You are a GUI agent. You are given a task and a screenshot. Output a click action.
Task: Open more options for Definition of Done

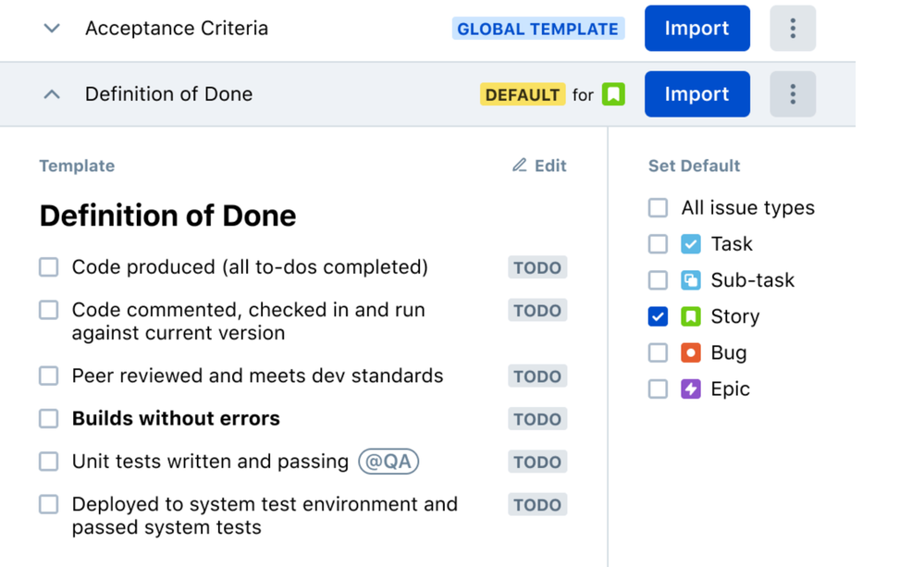click(793, 94)
